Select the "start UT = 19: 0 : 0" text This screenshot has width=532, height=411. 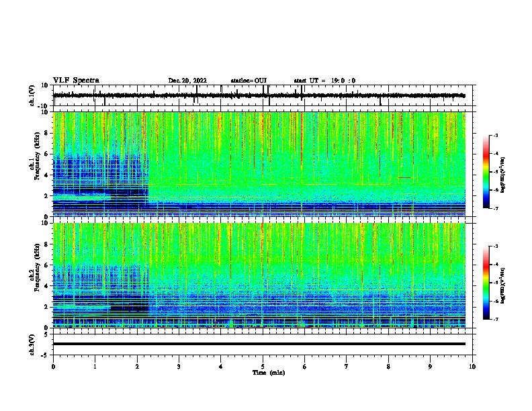pyautogui.click(x=324, y=81)
